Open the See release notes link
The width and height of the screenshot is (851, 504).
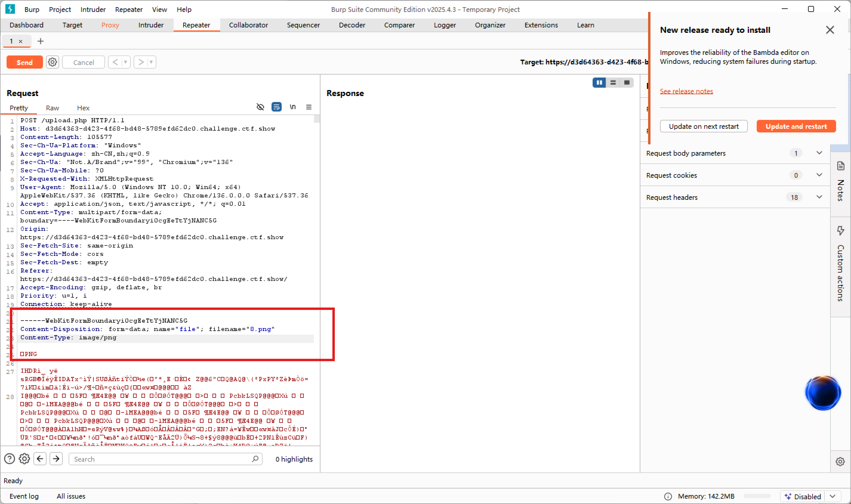click(x=686, y=91)
